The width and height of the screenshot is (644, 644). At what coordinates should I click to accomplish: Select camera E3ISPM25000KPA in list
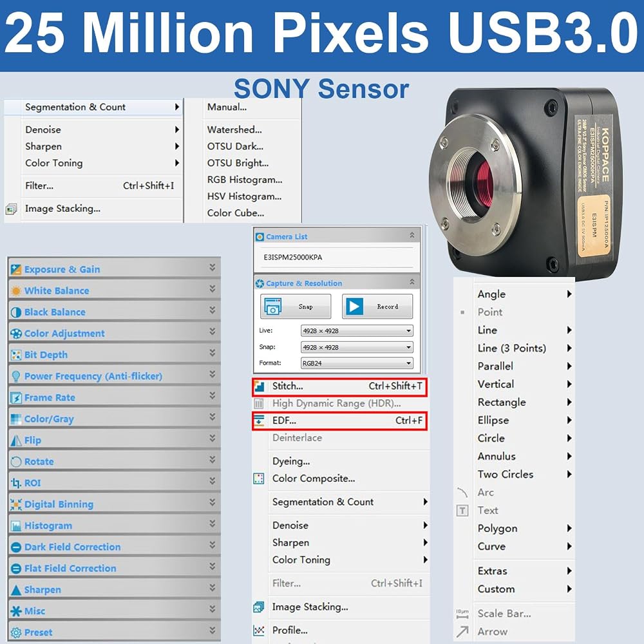pos(293,258)
